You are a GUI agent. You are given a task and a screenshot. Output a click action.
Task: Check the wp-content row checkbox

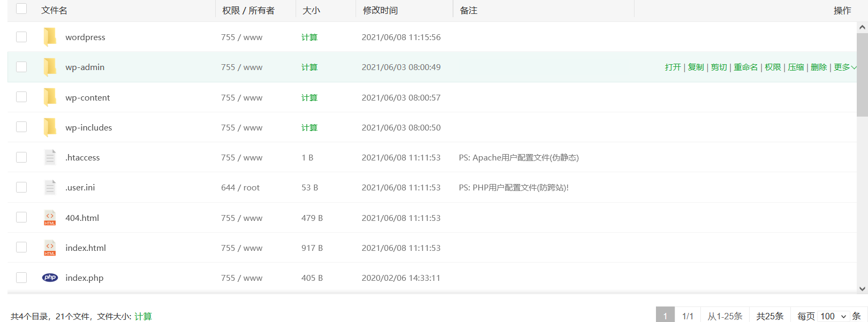pyautogui.click(x=21, y=97)
